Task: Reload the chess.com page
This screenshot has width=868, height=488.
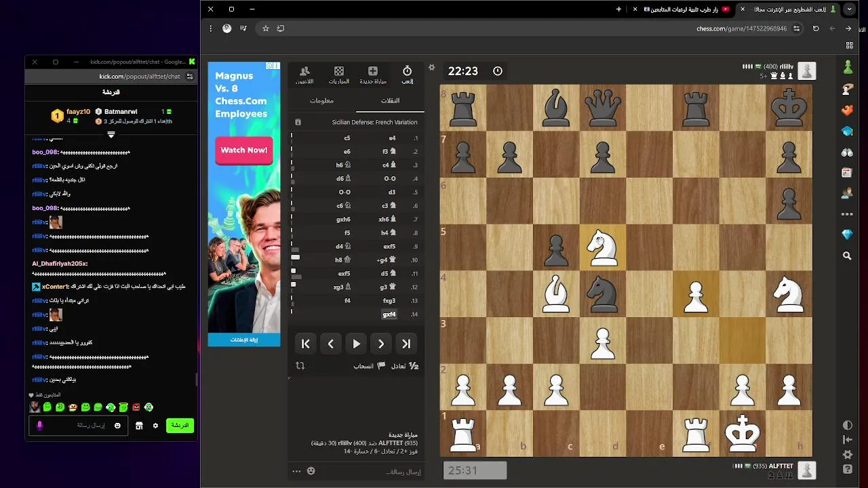Action: pos(816,28)
